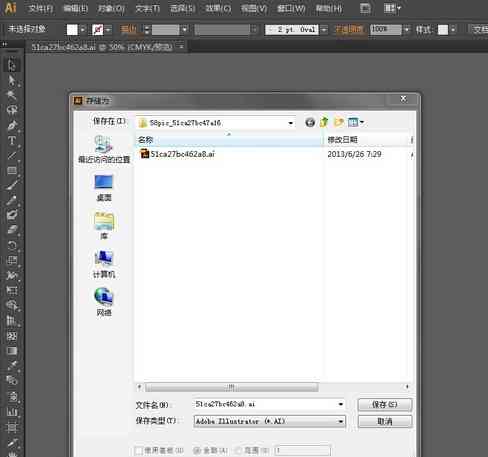Open the Type (T) menu

click(147, 8)
